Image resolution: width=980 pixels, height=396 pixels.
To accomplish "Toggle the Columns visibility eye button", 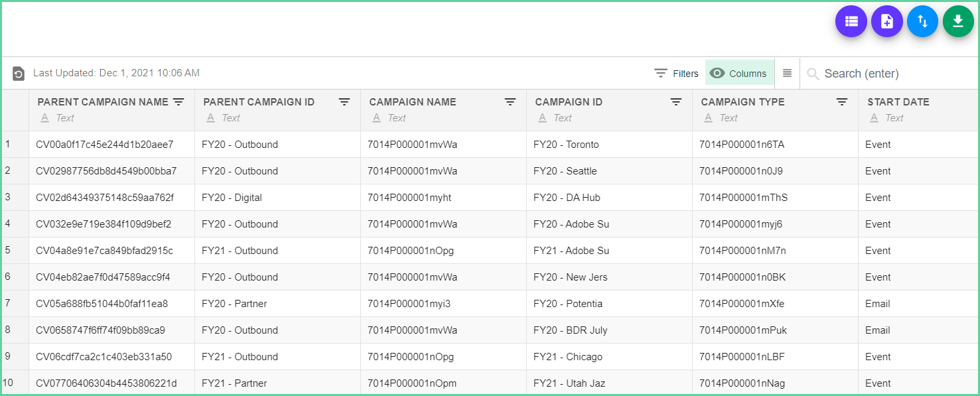I will 739,73.
